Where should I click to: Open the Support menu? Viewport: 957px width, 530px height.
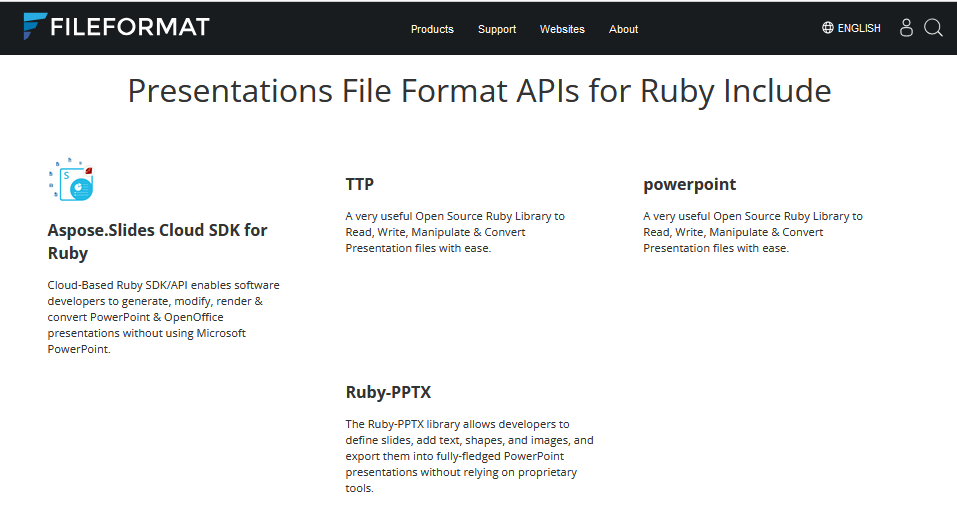(497, 29)
